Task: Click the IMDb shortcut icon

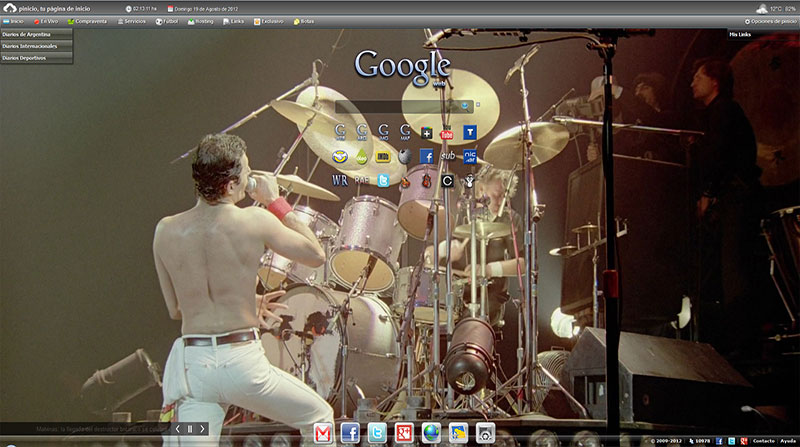Action: pos(382,156)
